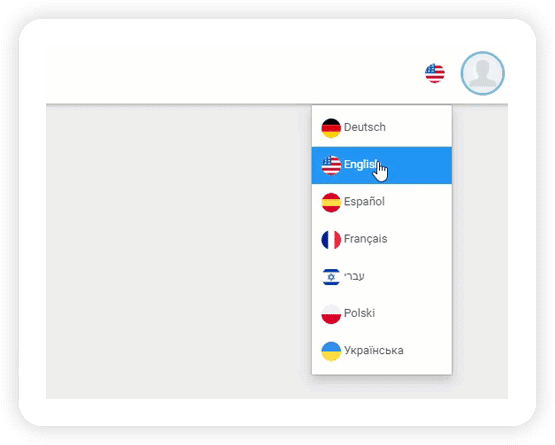This screenshot has width=555, height=445.
Task: Click the German flag icon
Action: coord(331,128)
